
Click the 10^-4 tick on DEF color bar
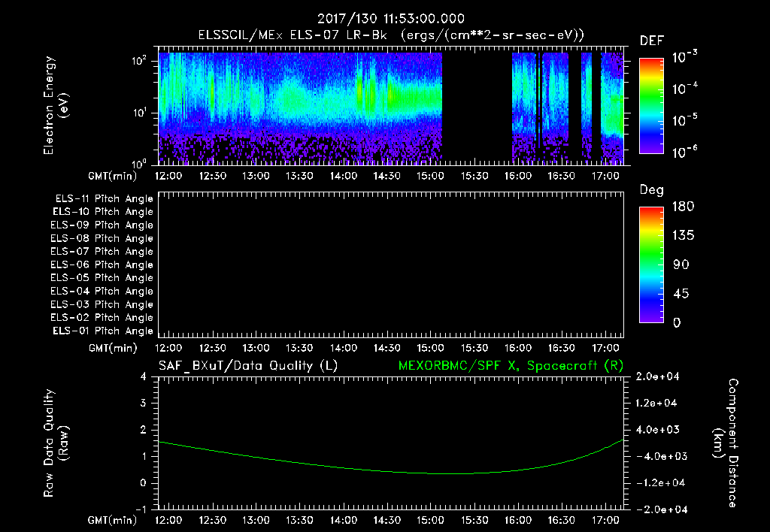click(684, 89)
